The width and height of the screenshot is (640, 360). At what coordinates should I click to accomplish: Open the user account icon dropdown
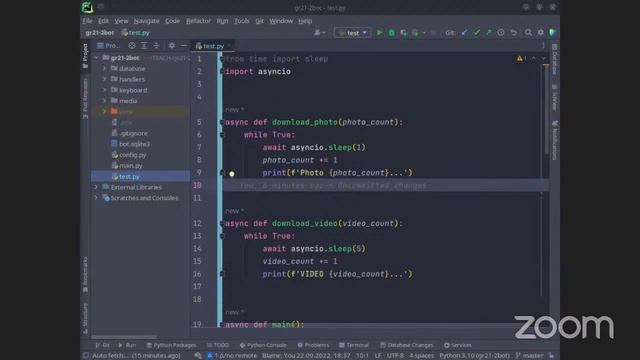[x=319, y=33]
